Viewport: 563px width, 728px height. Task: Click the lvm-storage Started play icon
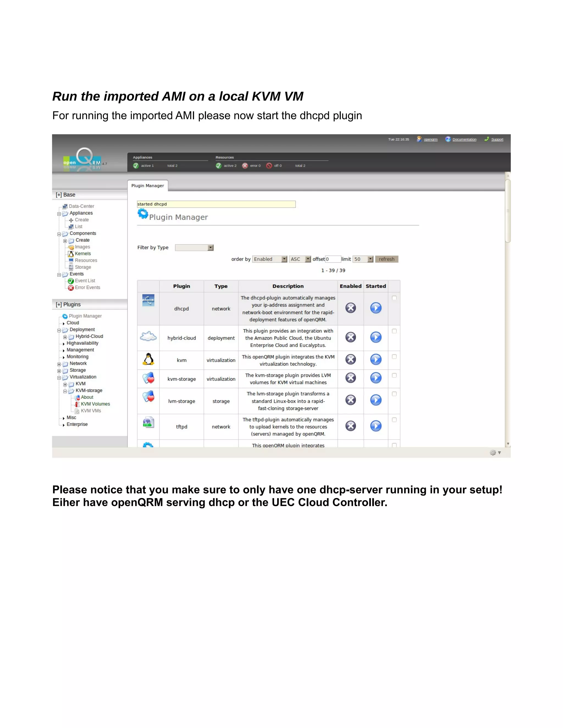point(376,400)
